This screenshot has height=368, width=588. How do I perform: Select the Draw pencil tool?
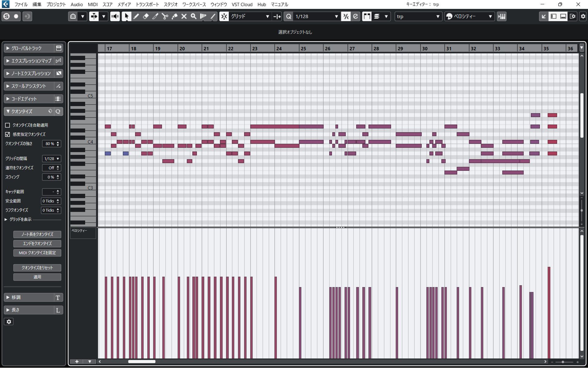pyautogui.click(x=136, y=17)
